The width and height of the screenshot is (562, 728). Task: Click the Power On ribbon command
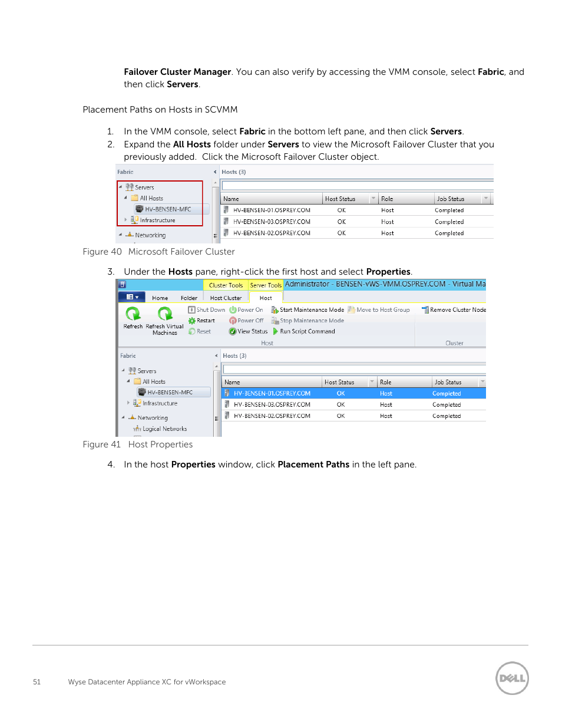(246, 309)
